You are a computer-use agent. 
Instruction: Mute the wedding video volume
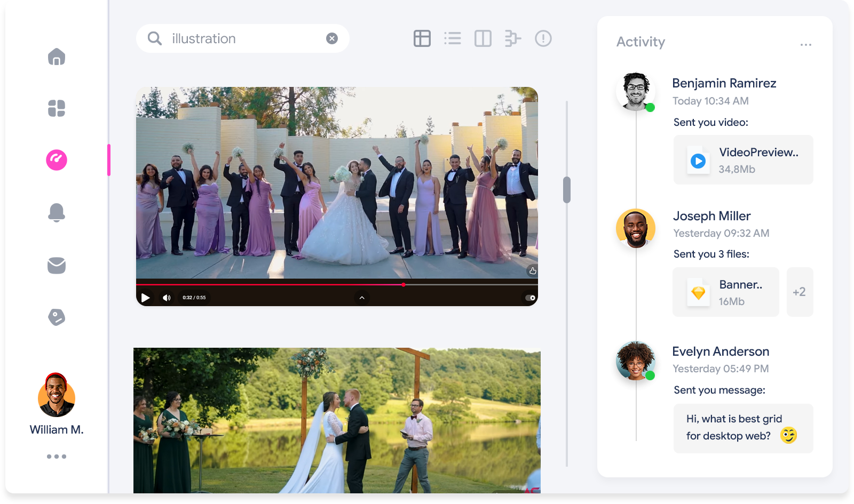167,298
